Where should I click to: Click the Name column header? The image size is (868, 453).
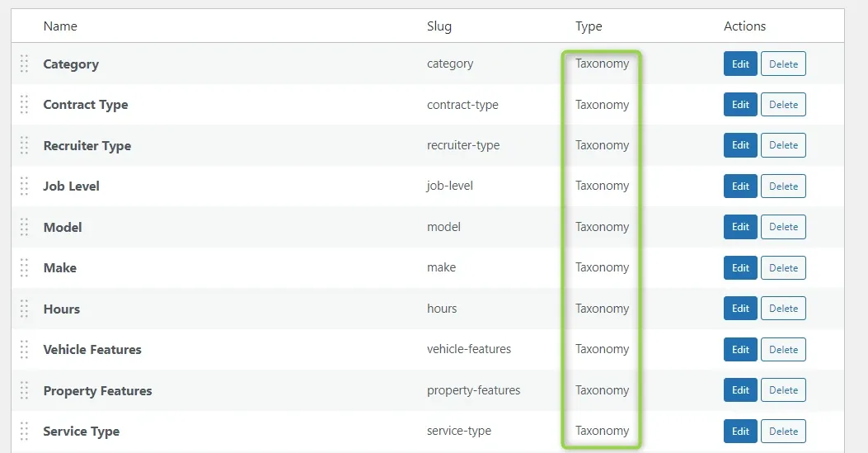click(x=60, y=26)
